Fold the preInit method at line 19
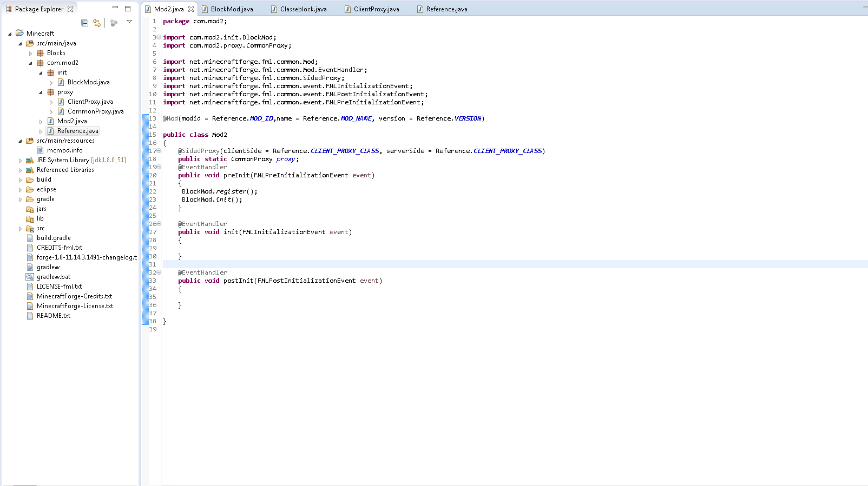The width and height of the screenshot is (868, 486). pos(159,167)
